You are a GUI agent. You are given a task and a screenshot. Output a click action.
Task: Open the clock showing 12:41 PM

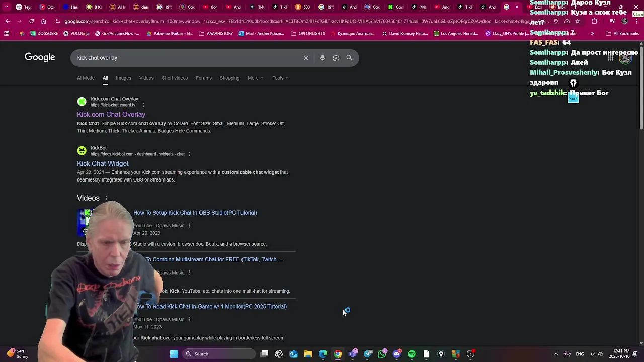619,354
